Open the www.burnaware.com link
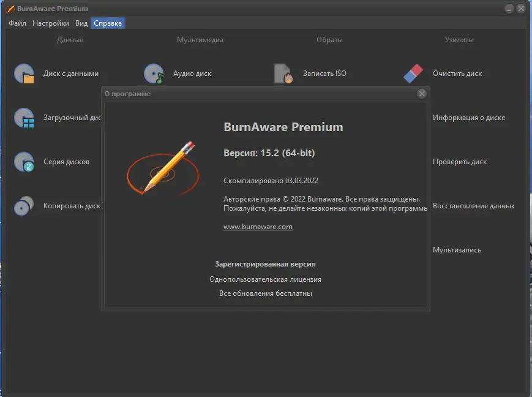 pyautogui.click(x=258, y=227)
